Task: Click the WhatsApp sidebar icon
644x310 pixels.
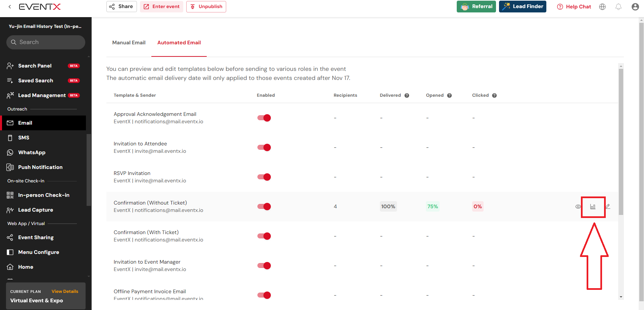Action: coord(10,152)
